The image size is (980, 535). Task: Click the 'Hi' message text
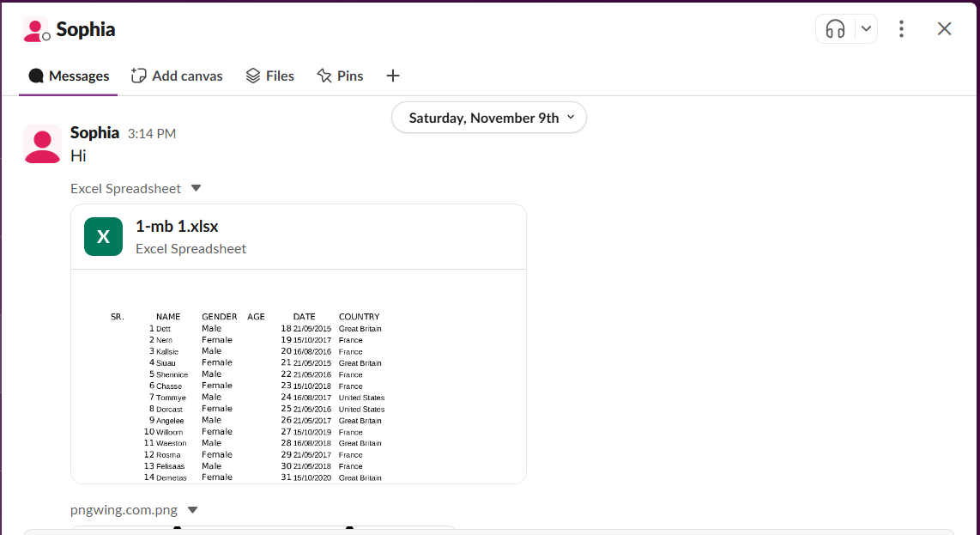[78, 155]
